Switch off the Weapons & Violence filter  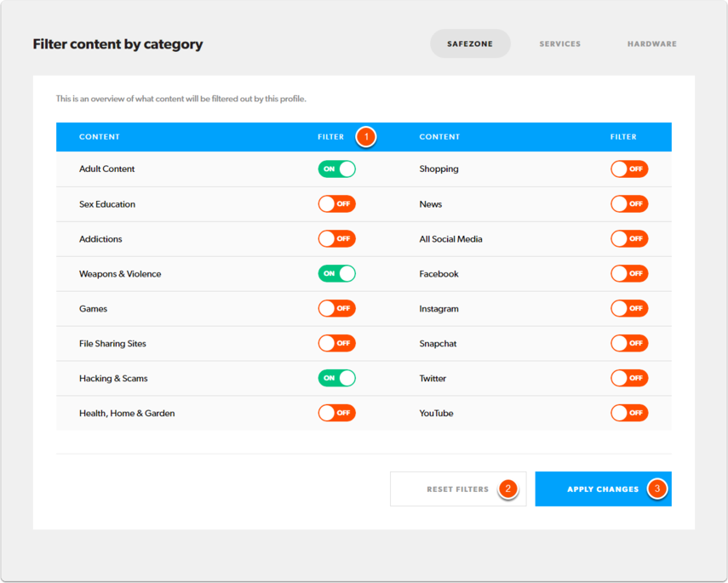click(336, 273)
